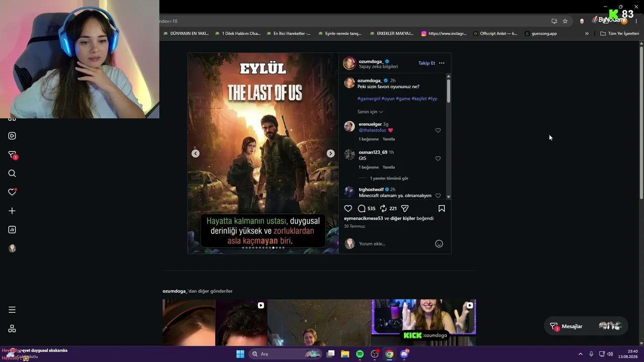The height and width of the screenshot is (362, 644).
Task: Follow ozumdoga_ with Takip Et
Action: tap(427, 63)
